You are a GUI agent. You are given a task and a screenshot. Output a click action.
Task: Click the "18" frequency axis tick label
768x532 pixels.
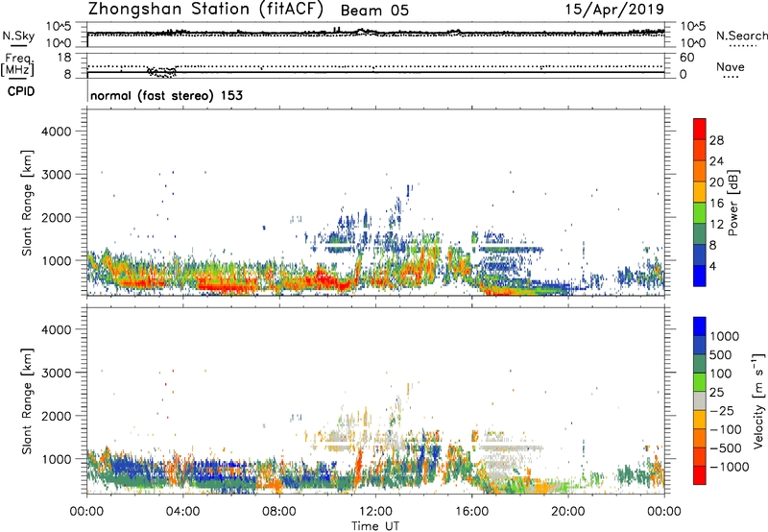pos(64,58)
